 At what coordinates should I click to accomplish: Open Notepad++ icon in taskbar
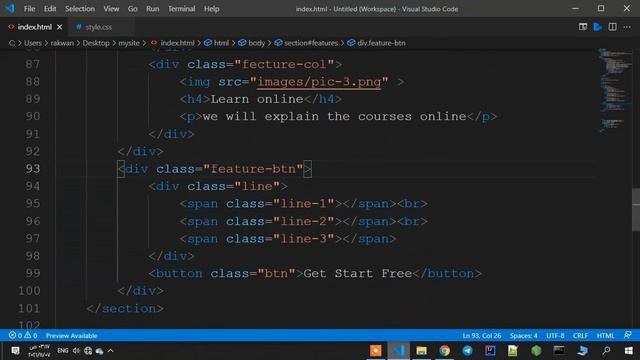pyautogui.click(x=513, y=351)
